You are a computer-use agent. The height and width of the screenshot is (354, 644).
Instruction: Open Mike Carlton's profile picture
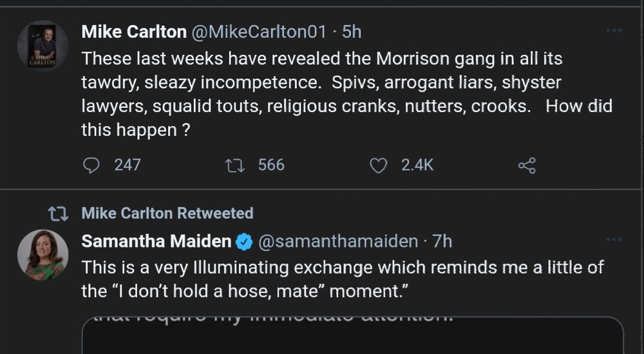pyautogui.click(x=43, y=46)
